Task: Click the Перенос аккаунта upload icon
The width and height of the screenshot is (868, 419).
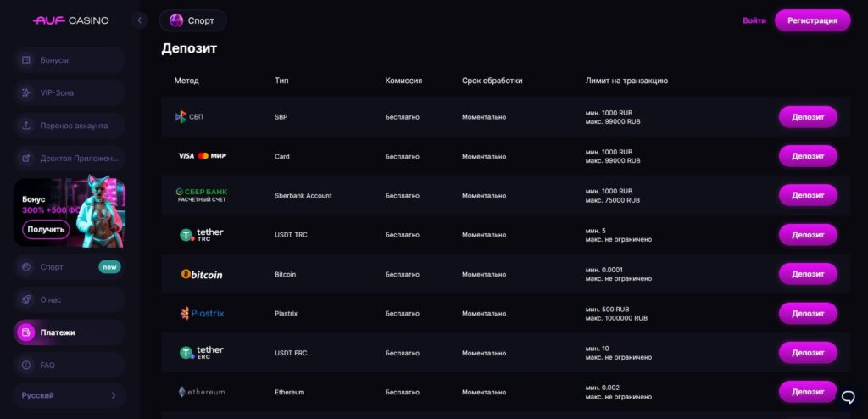Action: (26, 126)
